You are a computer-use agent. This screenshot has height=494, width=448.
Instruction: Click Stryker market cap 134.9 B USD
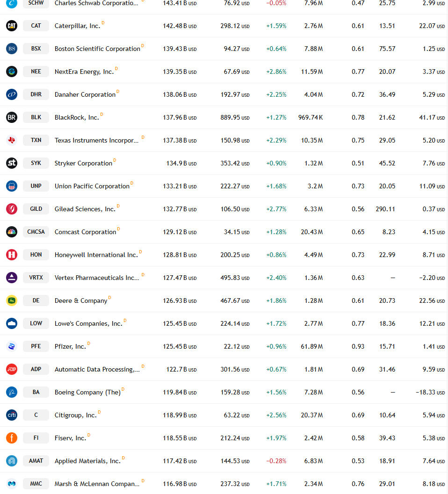[181, 163]
